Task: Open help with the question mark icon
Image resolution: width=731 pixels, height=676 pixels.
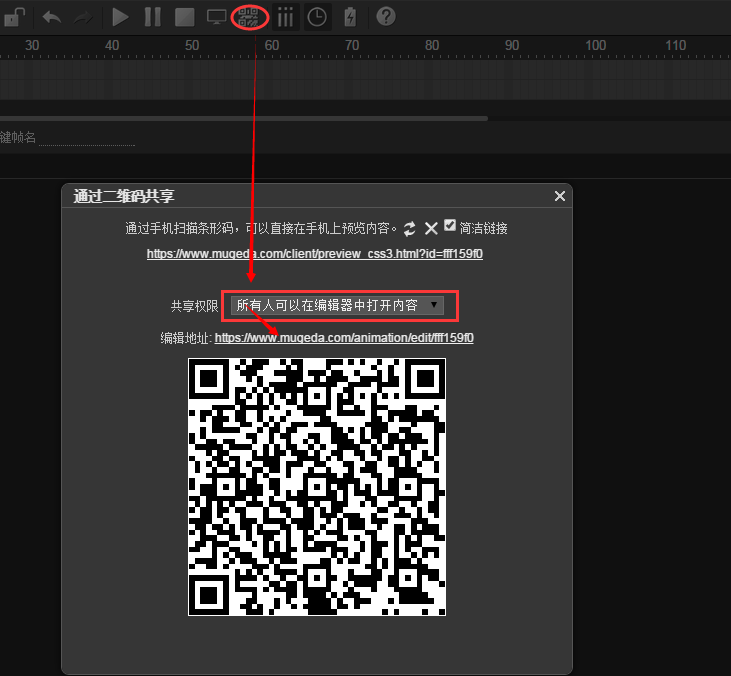Action: (386, 17)
